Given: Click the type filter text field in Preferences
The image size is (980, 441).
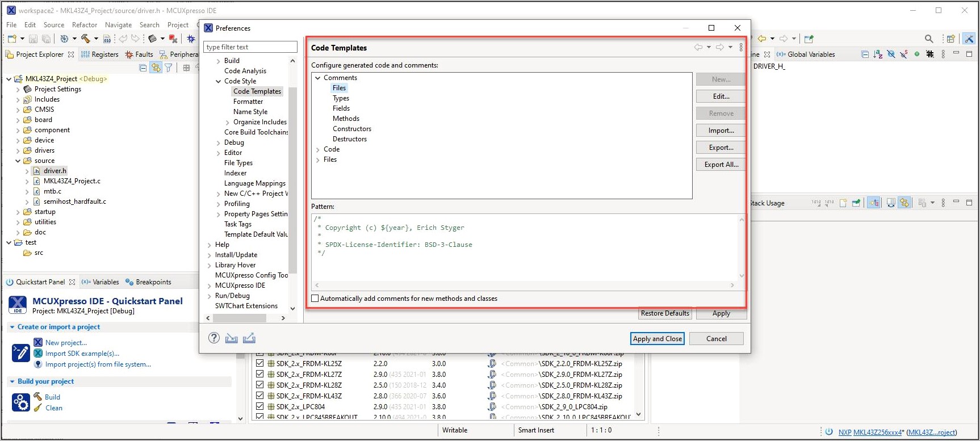Looking at the screenshot, I should click(x=250, y=47).
